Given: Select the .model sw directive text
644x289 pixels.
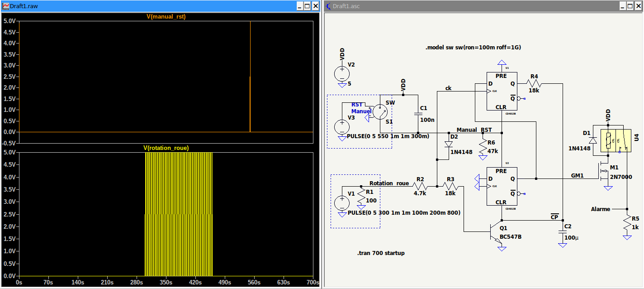Looking at the screenshot, I should tap(473, 48).
